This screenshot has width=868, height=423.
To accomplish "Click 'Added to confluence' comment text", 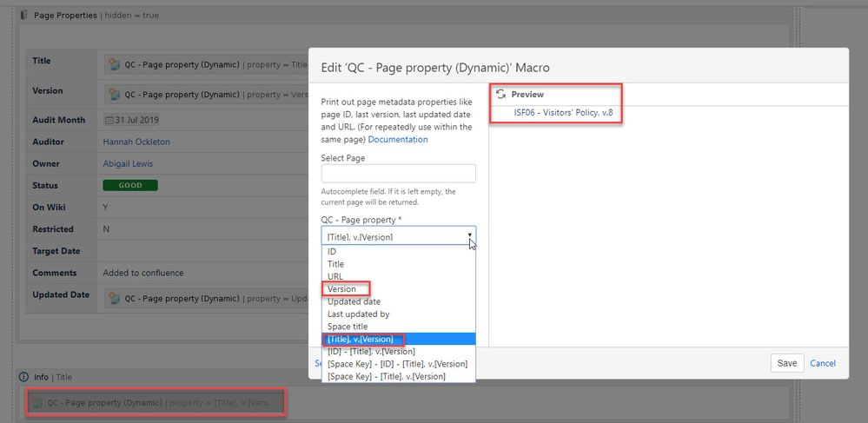I will (x=143, y=273).
